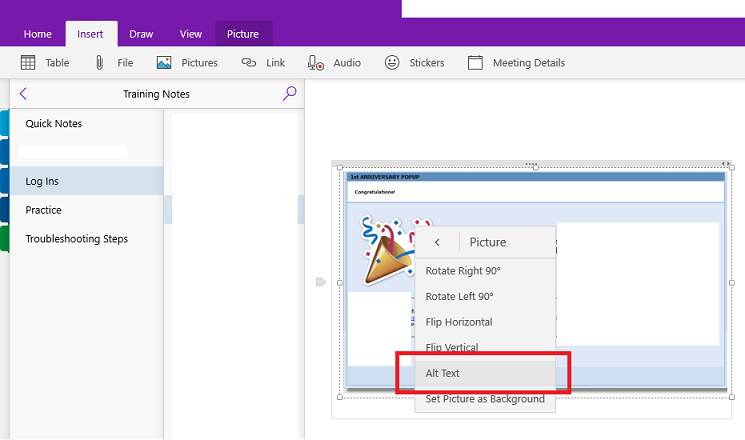Image resolution: width=745 pixels, height=440 pixels.
Task: Click the image's bottom-right resize handle
Action: [732, 397]
